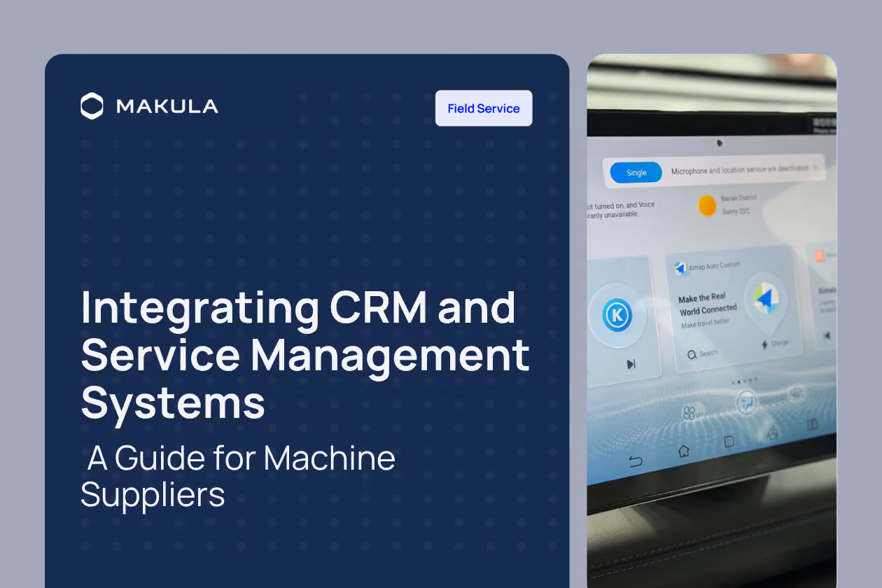Tap the Android back arrow
The width and height of the screenshot is (882, 588).
(x=636, y=461)
